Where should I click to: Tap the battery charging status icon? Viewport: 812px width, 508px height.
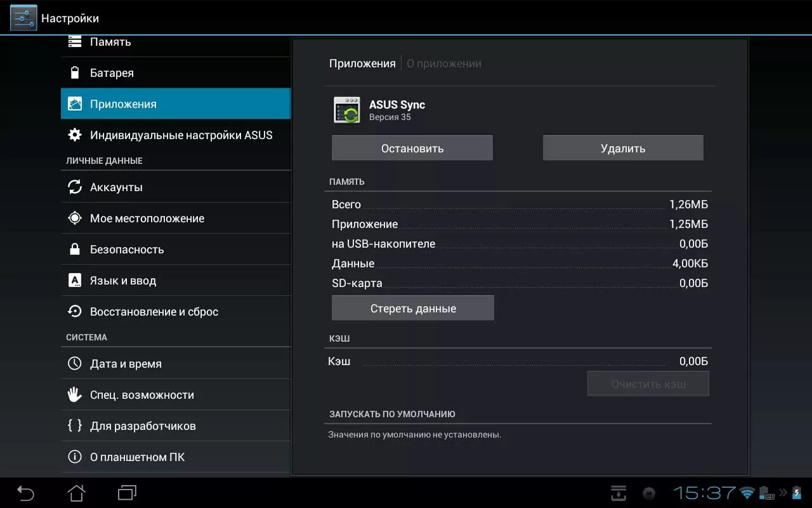(797, 493)
